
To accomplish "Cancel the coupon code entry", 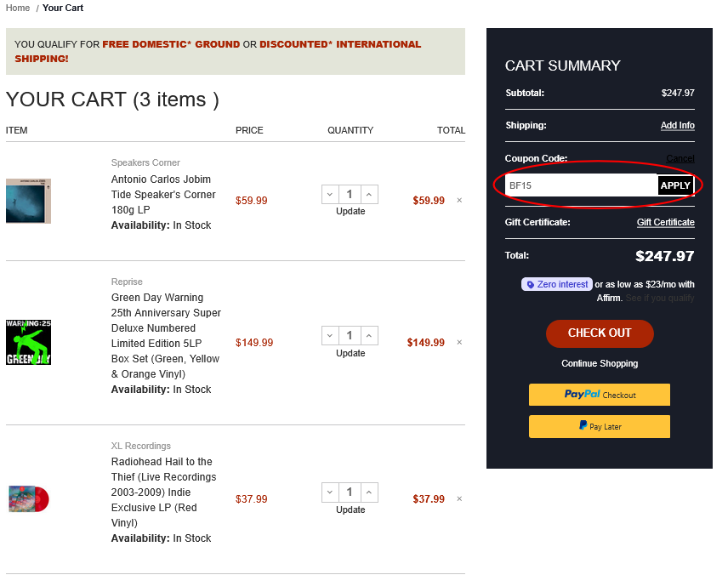I will 680,158.
